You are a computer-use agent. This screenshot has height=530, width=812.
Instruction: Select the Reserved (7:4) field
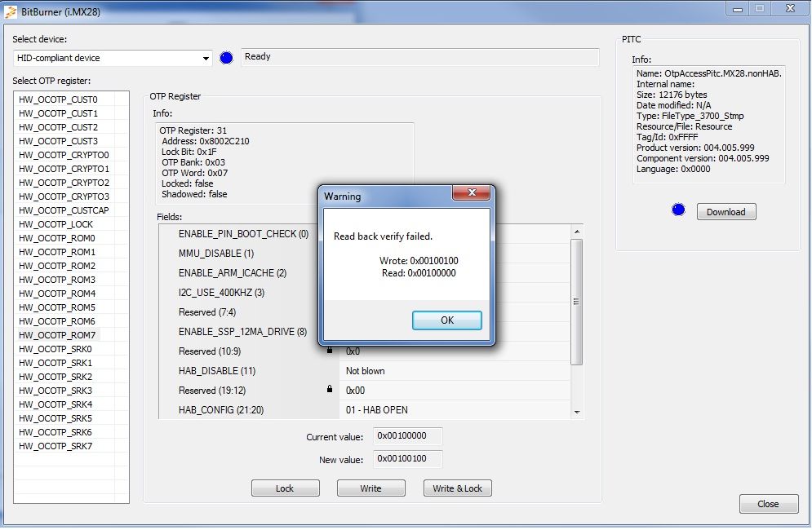[x=207, y=312]
